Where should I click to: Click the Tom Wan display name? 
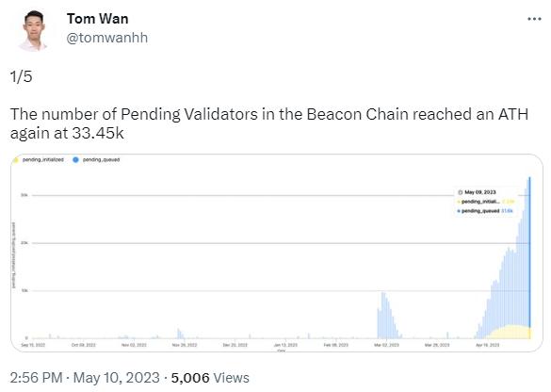[97, 19]
